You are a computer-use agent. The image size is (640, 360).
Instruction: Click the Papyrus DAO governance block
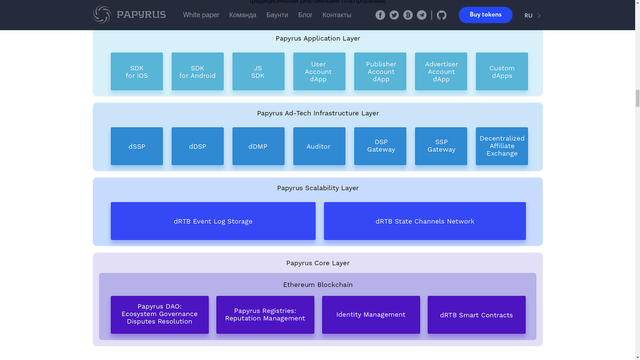160,315
